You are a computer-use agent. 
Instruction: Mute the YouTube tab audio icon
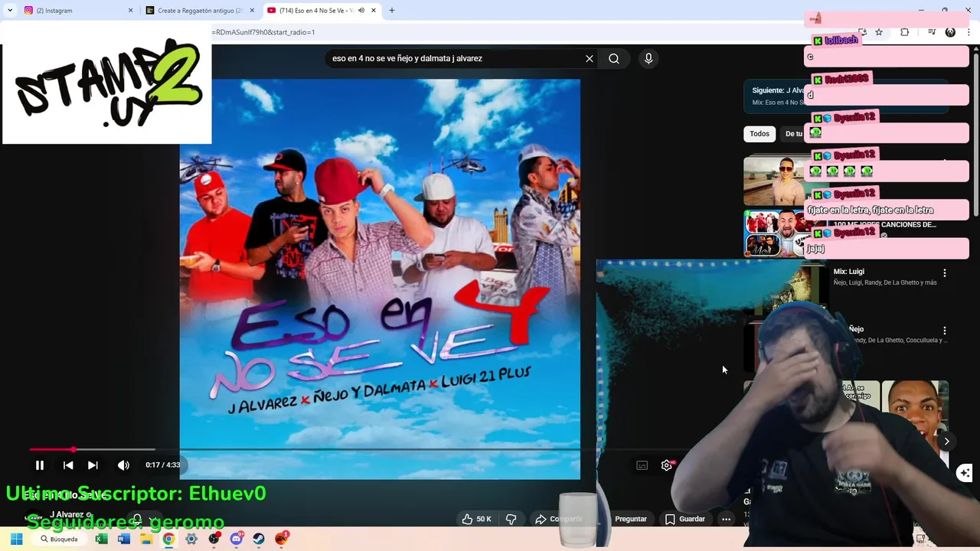tap(361, 11)
